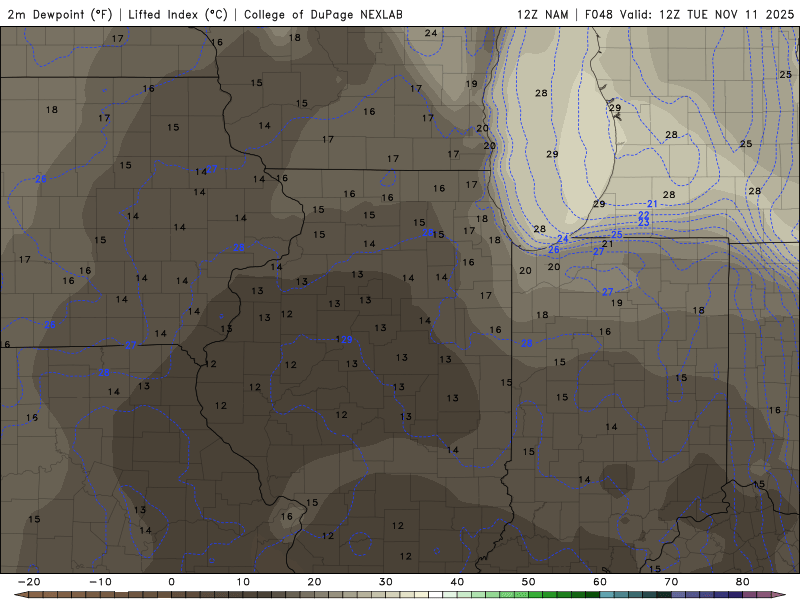The height and width of the screenshot is (600, 800).
Task: Click the right arrow end of the color bar
Action: pyautogui.click(x=779, y=595)
